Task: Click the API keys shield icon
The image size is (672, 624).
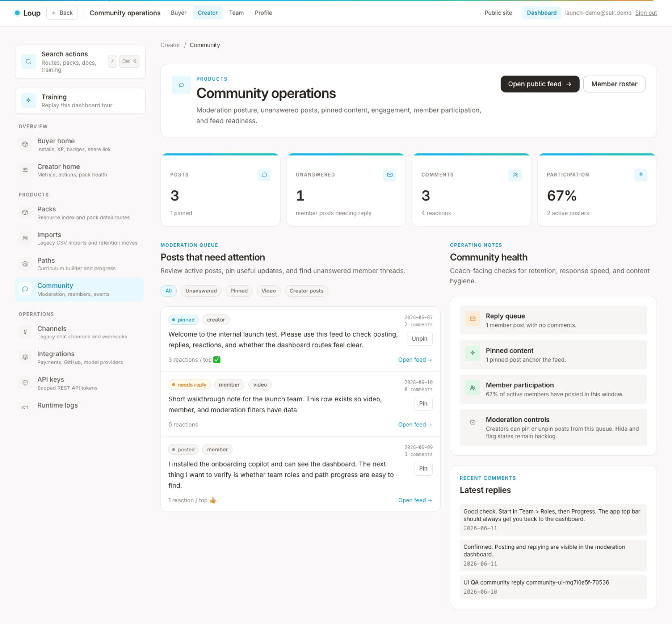Action: (x=25, y=383)
